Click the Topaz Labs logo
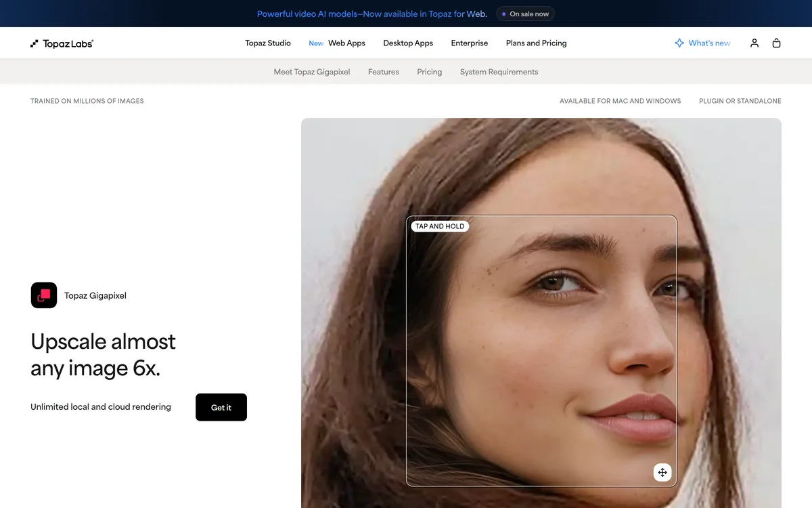 (62, 43)
